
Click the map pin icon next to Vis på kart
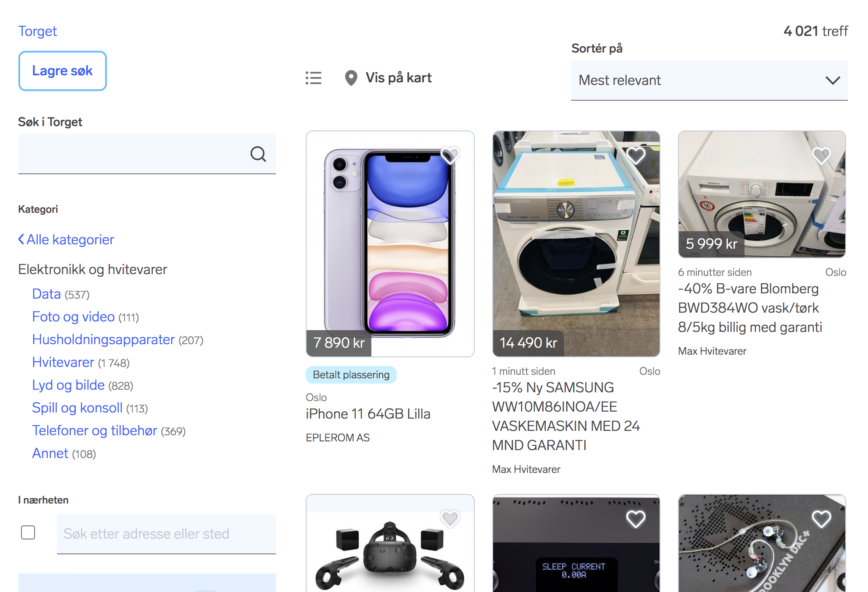[x=351, y=78]
